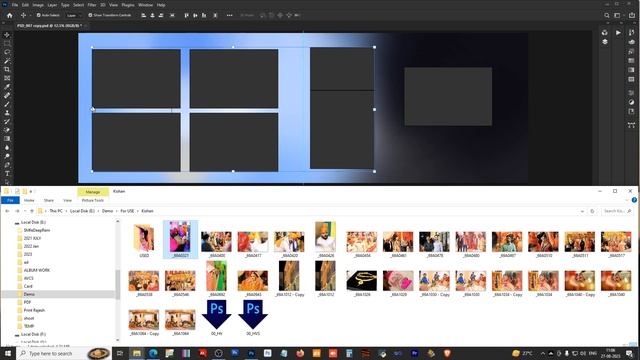
Task: Open the Frame tool in toolbar
Action: (x=7, y=78)
